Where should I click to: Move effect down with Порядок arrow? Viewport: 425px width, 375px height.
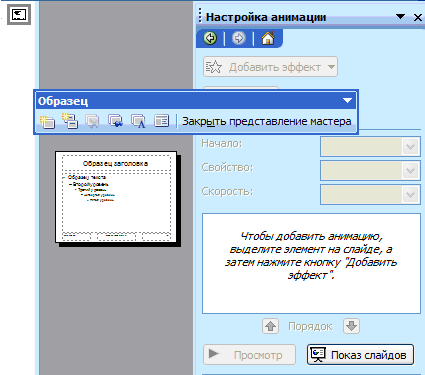(351, 326)
